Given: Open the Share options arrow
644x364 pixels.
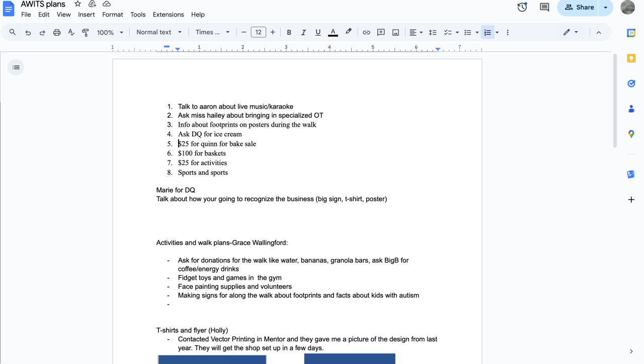Looking at the screenshot, I should 606,7.
